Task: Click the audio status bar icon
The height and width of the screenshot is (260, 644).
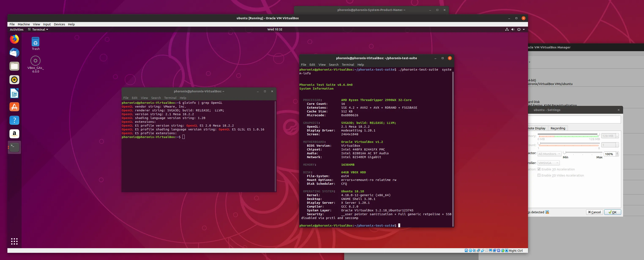Action: point(475,250)
